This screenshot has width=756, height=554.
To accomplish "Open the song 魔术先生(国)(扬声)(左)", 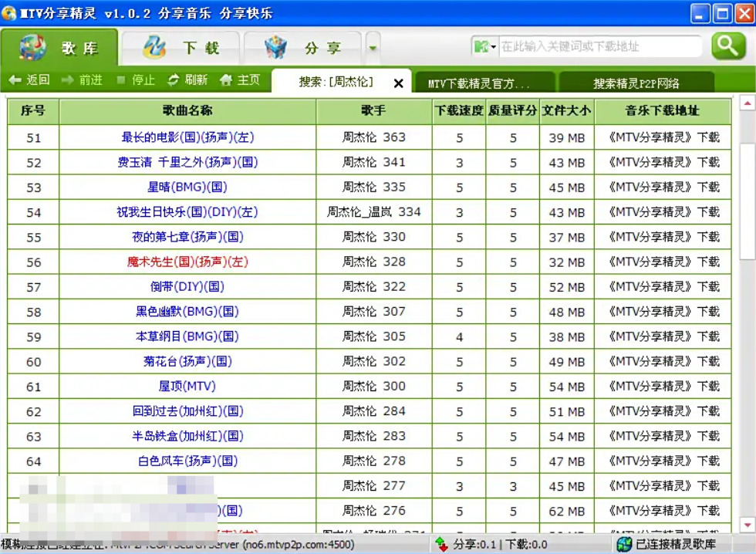I will point(187,262).
